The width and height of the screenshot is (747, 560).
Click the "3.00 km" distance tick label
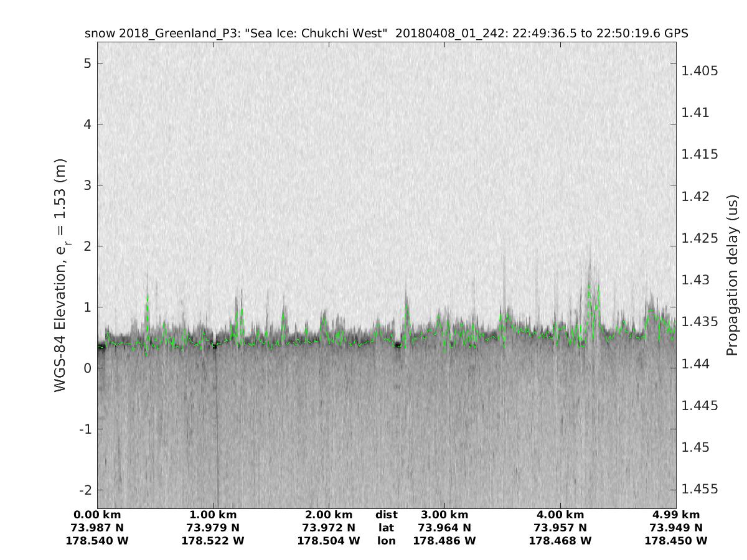pos(444,515)
